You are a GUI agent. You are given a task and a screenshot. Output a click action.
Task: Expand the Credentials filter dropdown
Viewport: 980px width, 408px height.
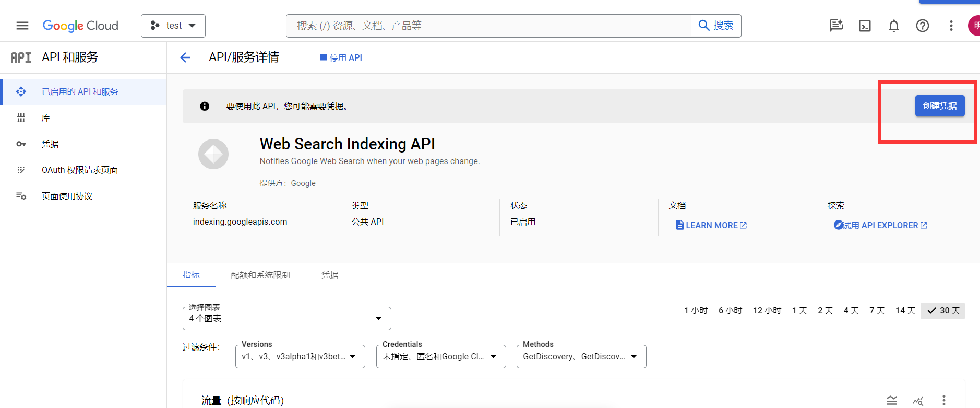(x=441, y=356)
